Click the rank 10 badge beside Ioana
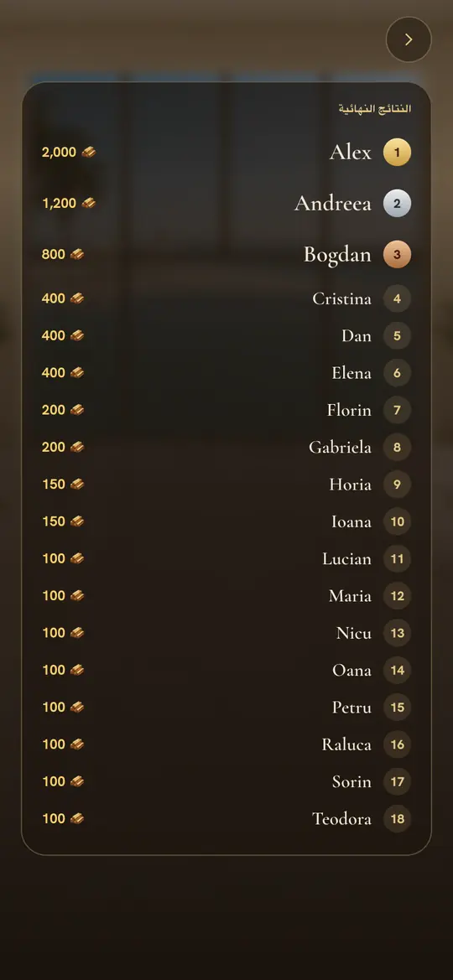Viewport: 453px width, 980px height. click(x=398, y=521)
